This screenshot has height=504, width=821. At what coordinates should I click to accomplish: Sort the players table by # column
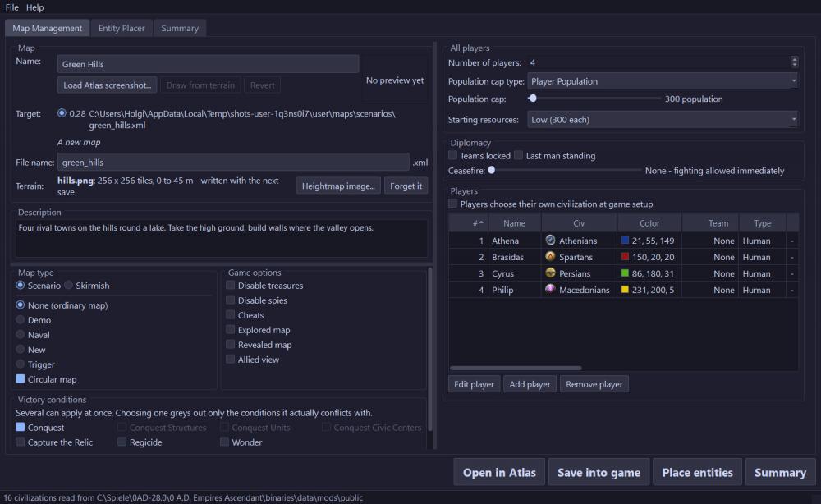pos(469,223)
